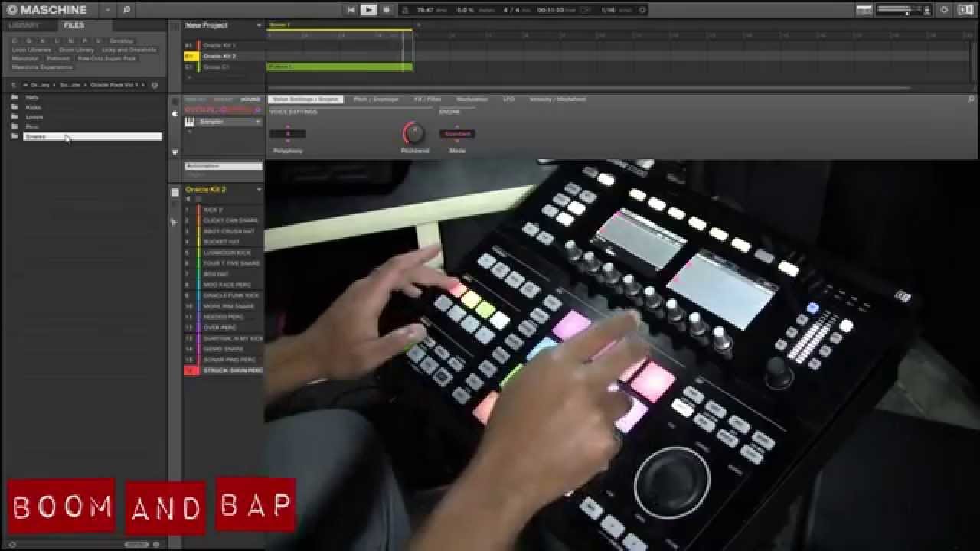
Task: Toggle the pad view icon beside Oracle Kit 2
Action: 175,192
